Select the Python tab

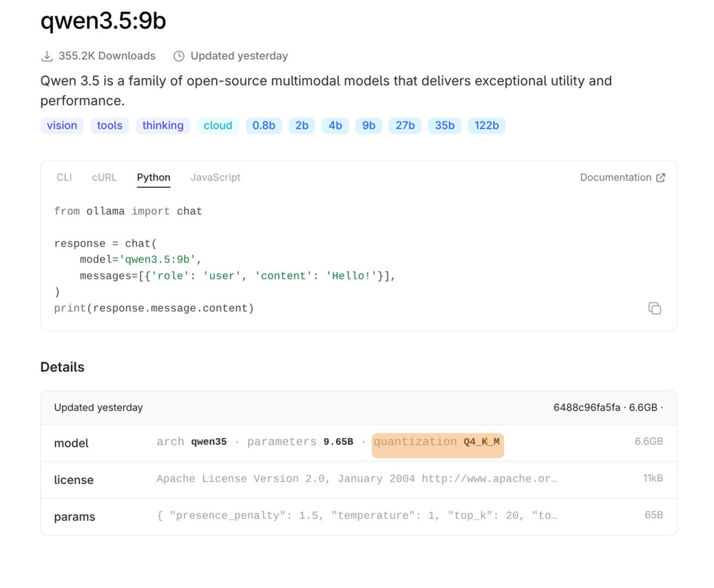(x=154, y=177)
